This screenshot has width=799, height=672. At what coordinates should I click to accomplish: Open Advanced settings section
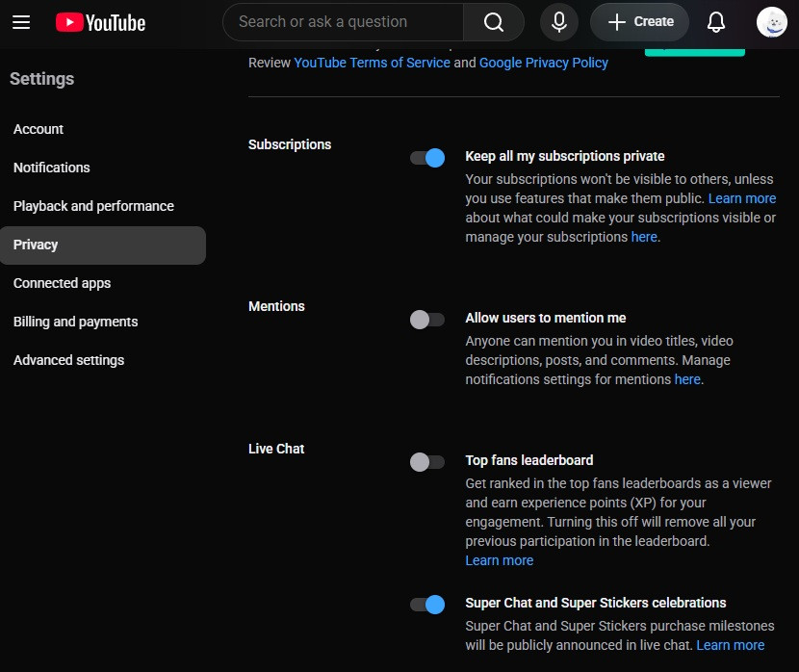tap(103, 360)
